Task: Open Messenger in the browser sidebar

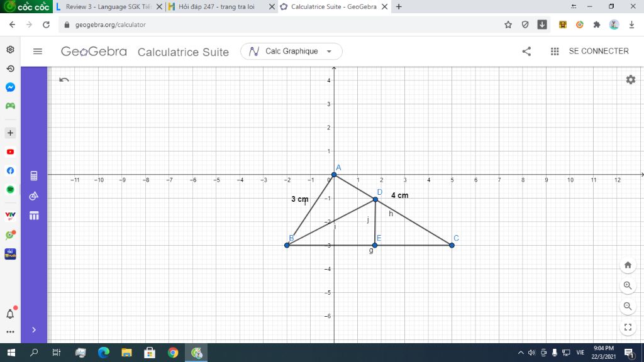Action: [10, 87]
